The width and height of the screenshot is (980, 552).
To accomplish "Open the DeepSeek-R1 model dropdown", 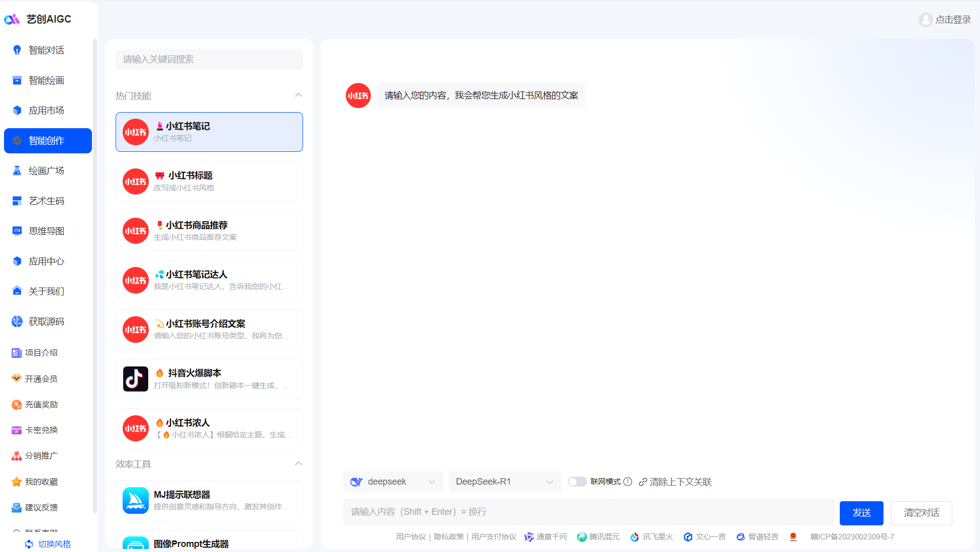I will click(504, 482).
